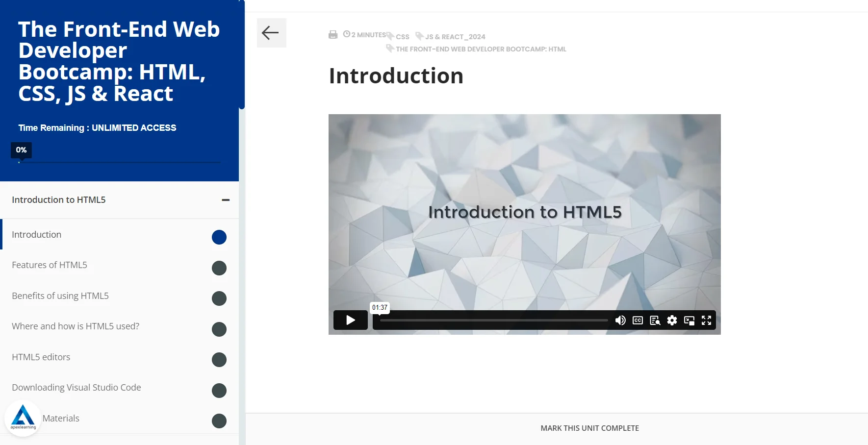Open the Benefits of using HTML5 lesson
This screenshot has height=445, width=868.
[x=60, y=296]
